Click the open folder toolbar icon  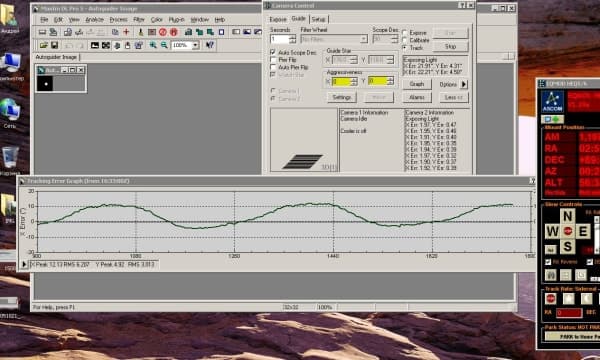(43, 45)
